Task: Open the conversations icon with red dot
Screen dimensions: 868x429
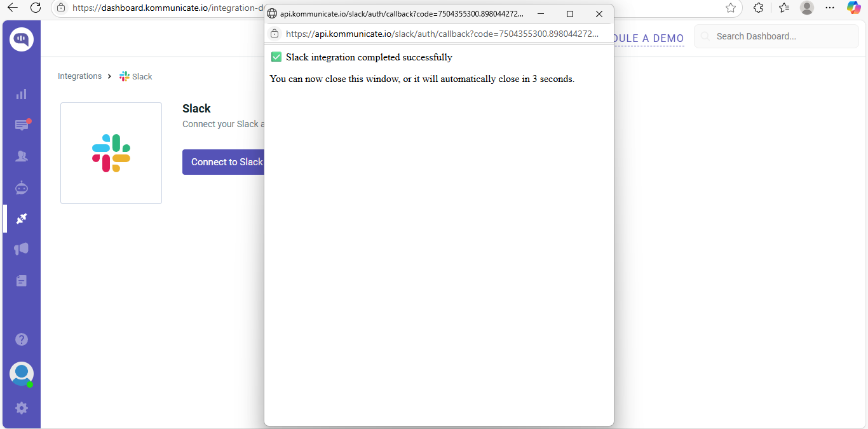Action: [22, 125]
